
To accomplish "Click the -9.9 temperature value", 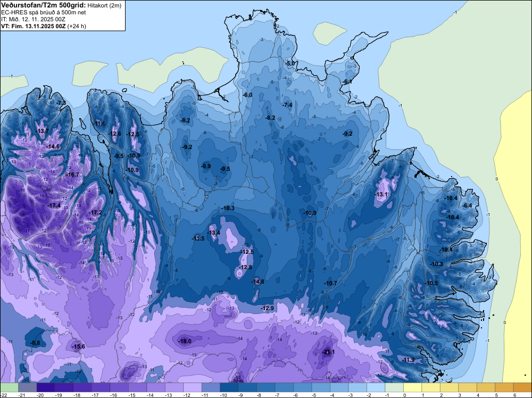I will click(206, 166).
